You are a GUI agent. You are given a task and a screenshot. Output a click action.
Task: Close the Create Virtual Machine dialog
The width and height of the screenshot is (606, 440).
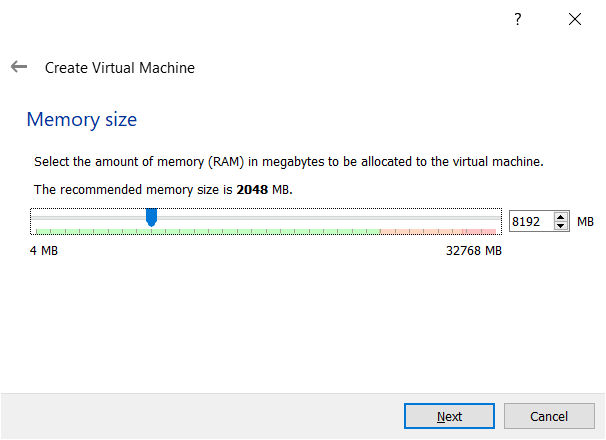pos(574,20)
